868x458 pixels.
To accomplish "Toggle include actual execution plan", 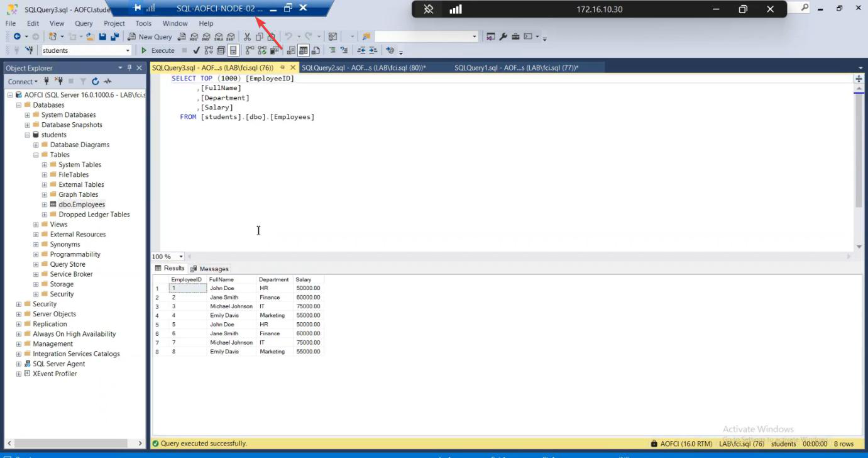I will (250, 50).
